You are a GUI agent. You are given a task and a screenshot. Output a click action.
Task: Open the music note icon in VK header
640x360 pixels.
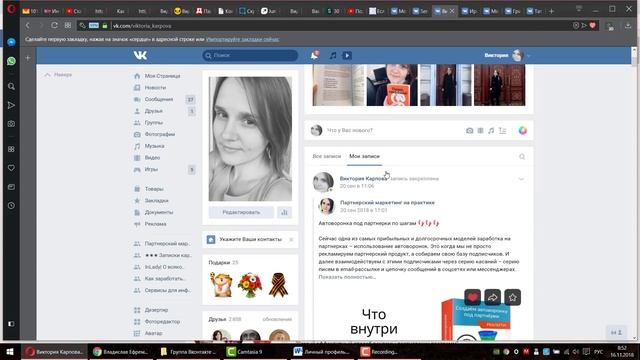click(333, 55)
